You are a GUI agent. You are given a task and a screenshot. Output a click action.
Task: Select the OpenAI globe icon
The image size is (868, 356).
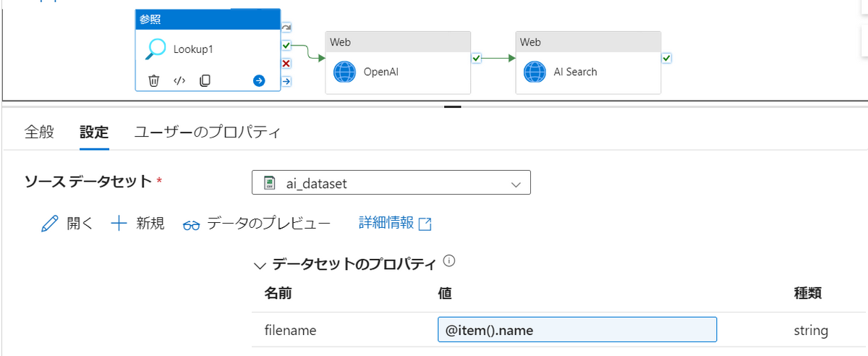click(x=345, y=72)
